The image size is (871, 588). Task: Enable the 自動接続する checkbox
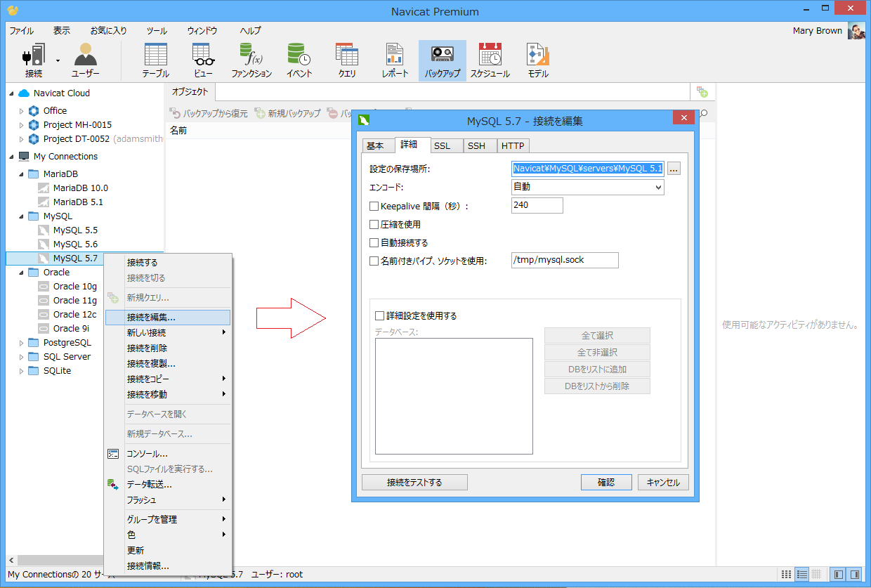(x=374, y=243)
